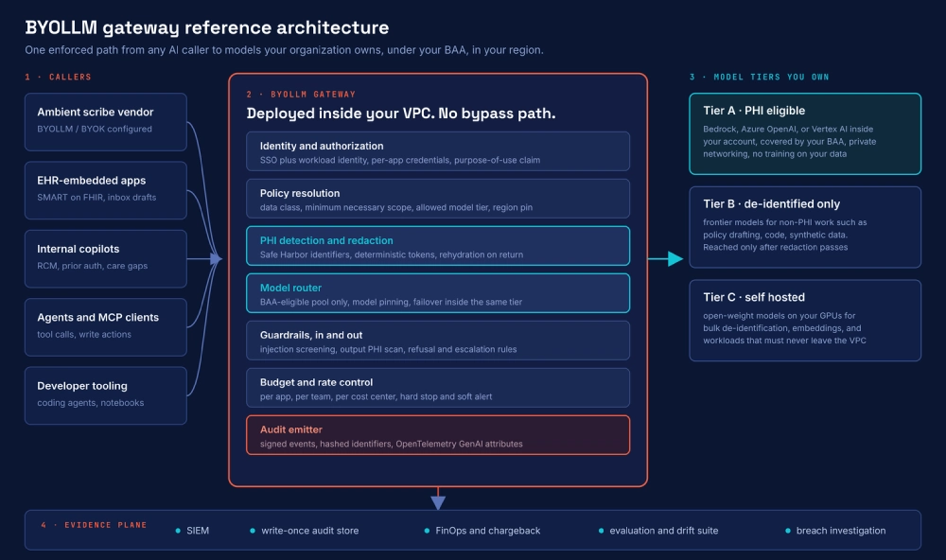Click the Identity and authorization box
Viewport: 946px width, 560px height.
pyautogui.click(x=438, y=151)
